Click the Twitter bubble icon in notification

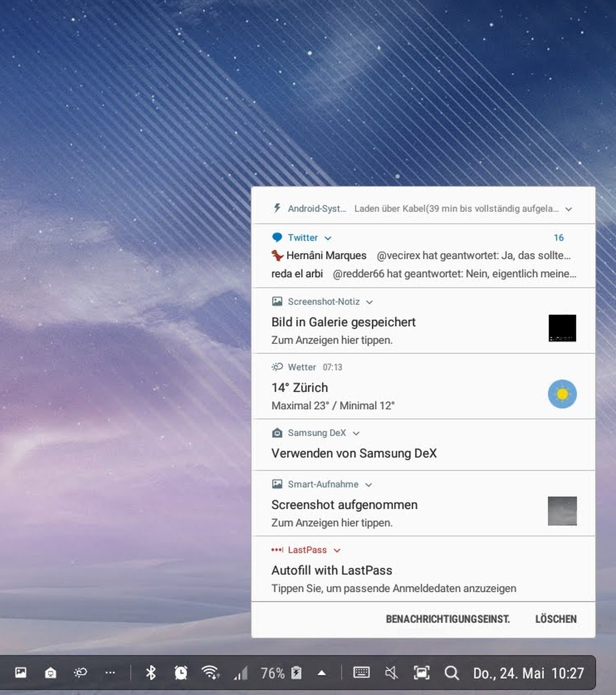tap(277, 237)
